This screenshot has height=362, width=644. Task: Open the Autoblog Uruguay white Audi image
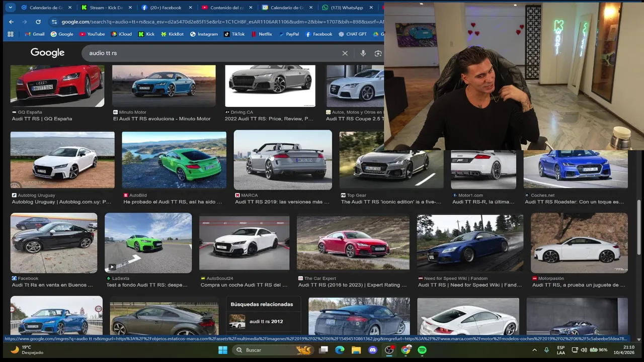point(62,160)
